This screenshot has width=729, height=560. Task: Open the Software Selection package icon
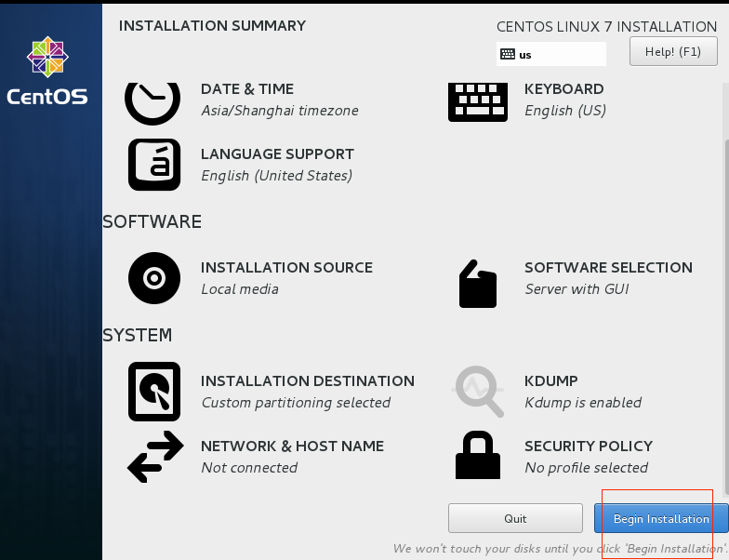(478, 284)
